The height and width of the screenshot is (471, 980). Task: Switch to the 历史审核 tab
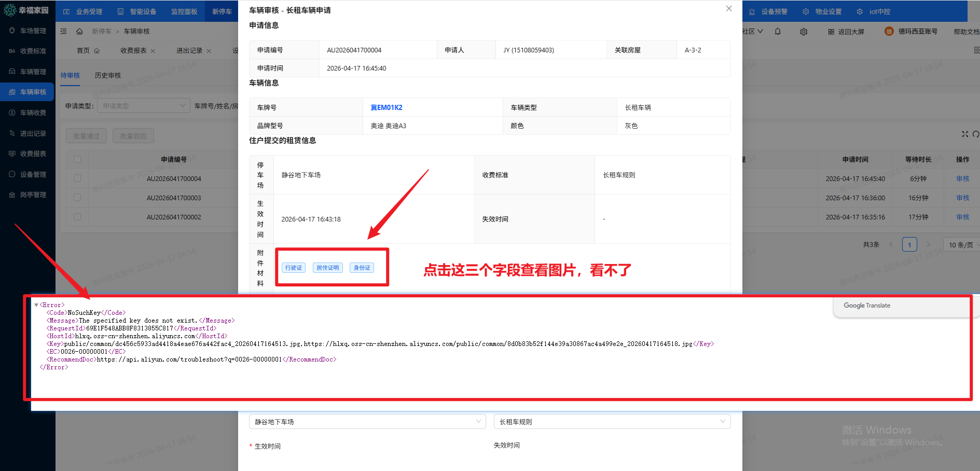click(x=107, y=75)
